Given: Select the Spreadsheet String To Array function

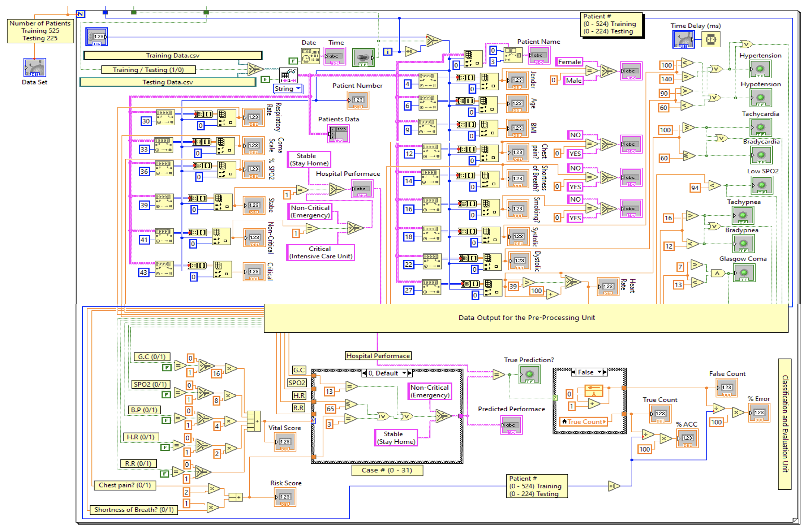Looking at the screenshot, I should pyautogui.click(x=288, y=75).
